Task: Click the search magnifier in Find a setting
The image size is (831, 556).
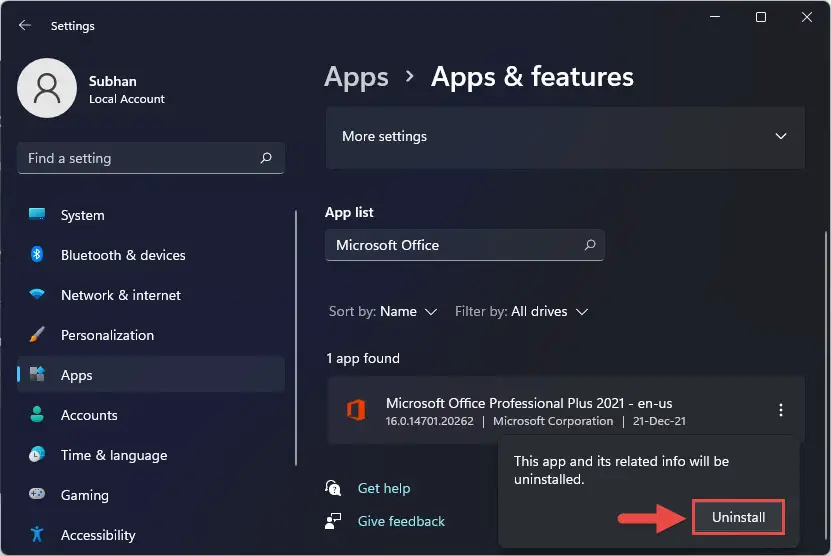Action: click(266, 158)
